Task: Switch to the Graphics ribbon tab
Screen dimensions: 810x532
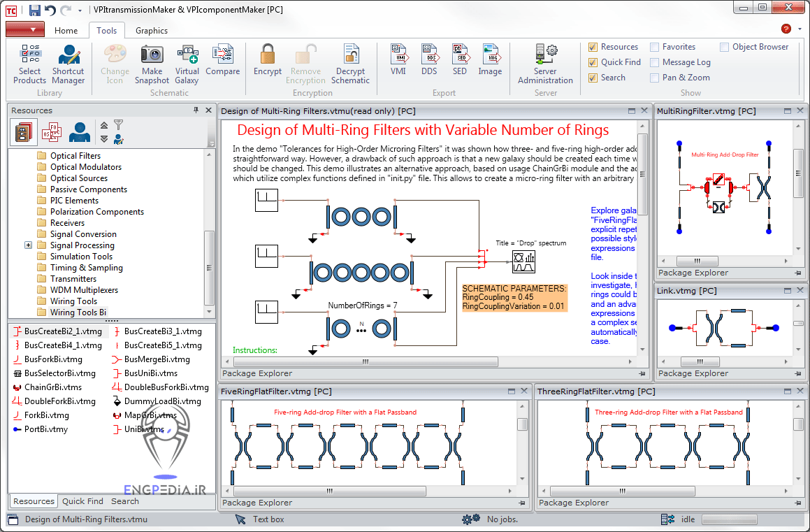Action: click(x=151, y=30)
